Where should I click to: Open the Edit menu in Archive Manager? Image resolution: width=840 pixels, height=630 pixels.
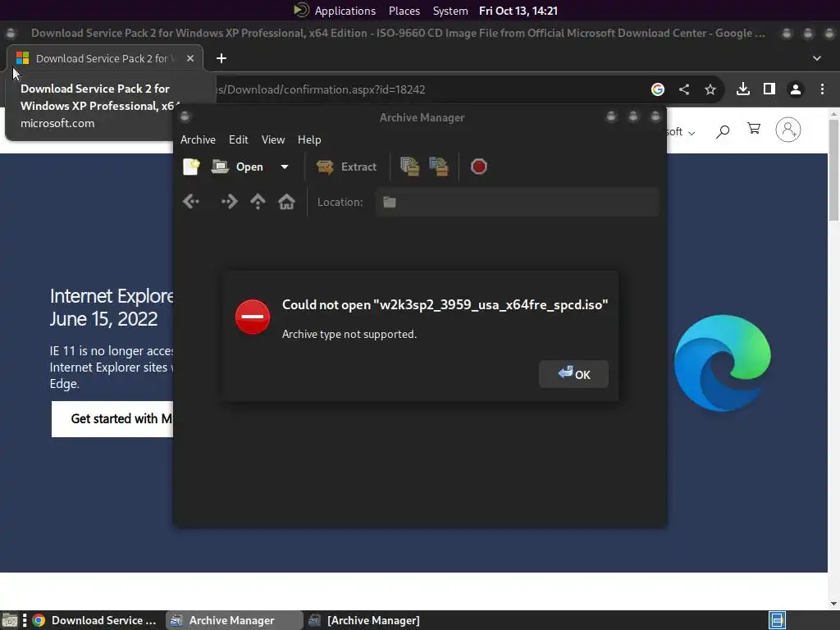point(239,139)
